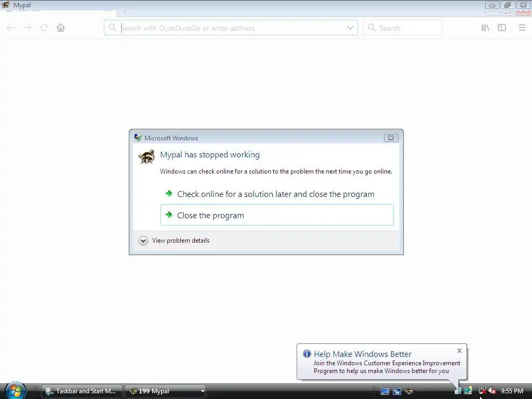
Task: Open the Library bookshelf icon
Action: pos(485,28)
